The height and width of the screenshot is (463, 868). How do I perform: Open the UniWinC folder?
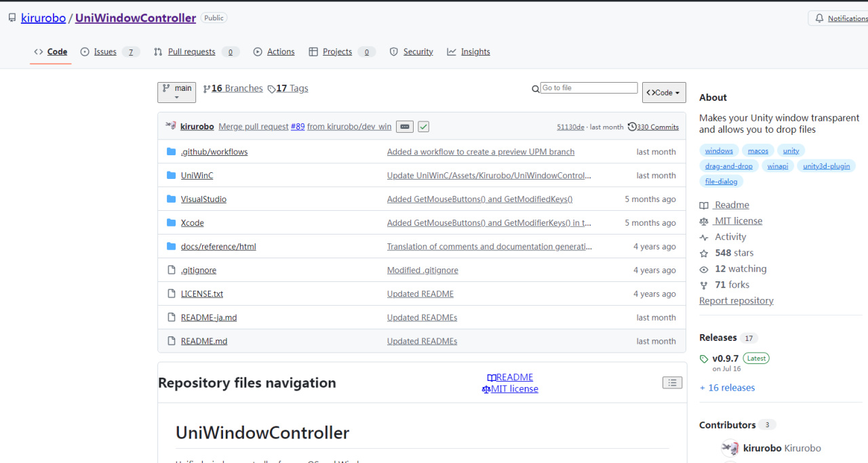click(x=197, y=176)
